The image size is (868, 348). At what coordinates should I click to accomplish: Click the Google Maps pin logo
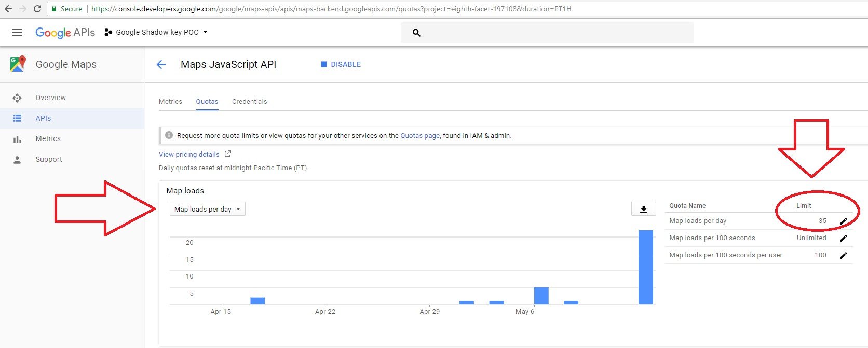tap(18, 64)
